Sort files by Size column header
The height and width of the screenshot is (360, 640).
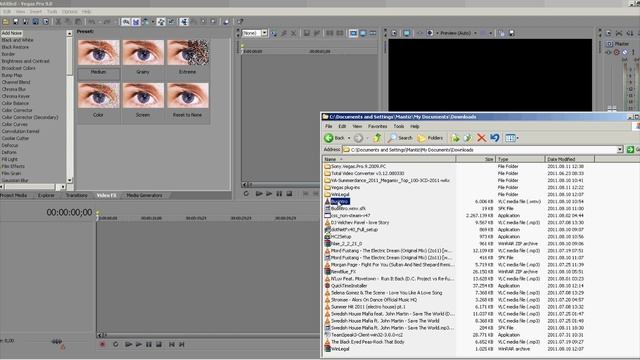tap(476, 159)
